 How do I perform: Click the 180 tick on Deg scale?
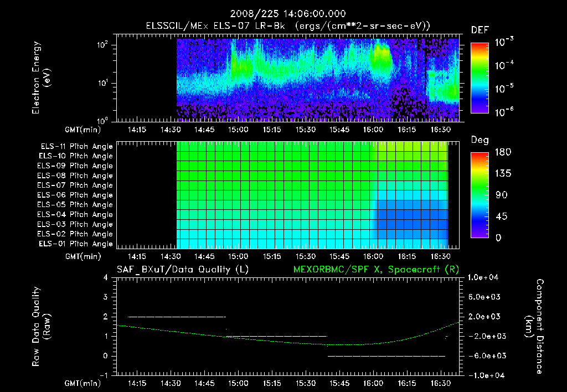(x=503, y=152)
